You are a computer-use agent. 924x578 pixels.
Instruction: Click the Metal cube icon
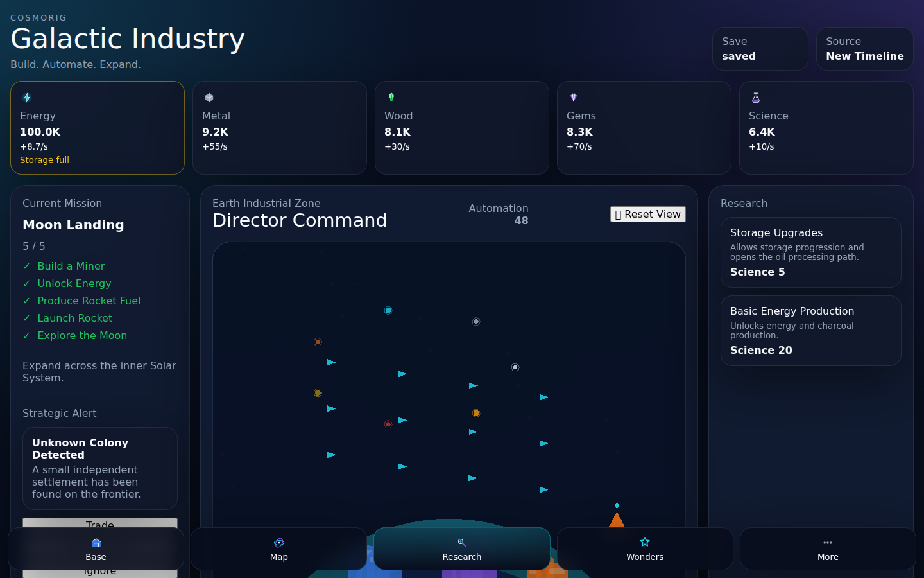pyautogui.click(x=209, y=98)
